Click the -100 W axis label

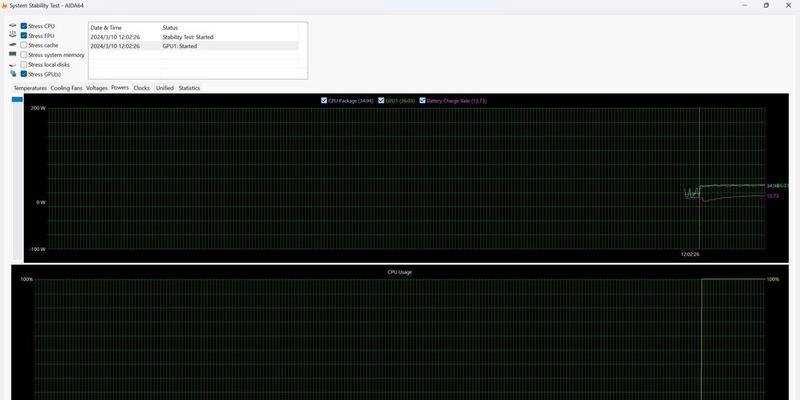click(37, 249)
